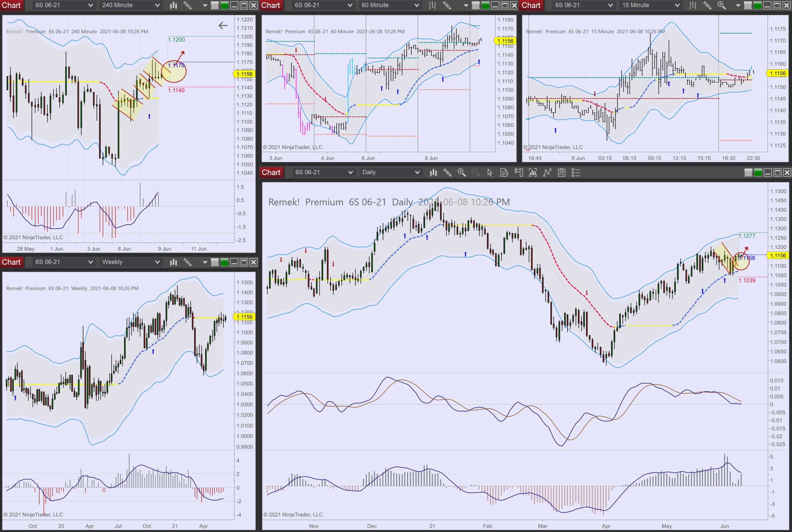The height and width of the screenshot is (532, 792).
Task: Expand toolbar overflow arrow on 60 Minute chart
Action: coord(466,5)
